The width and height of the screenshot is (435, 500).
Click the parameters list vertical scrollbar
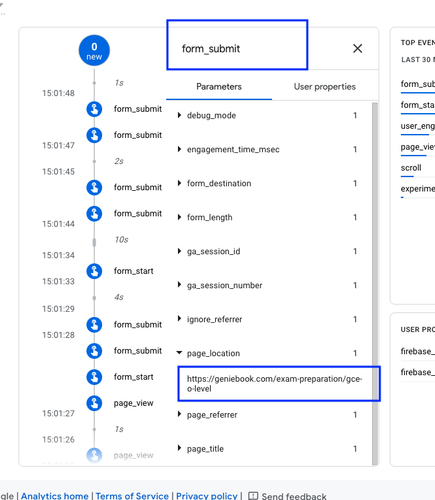click(x=375, y=283)
